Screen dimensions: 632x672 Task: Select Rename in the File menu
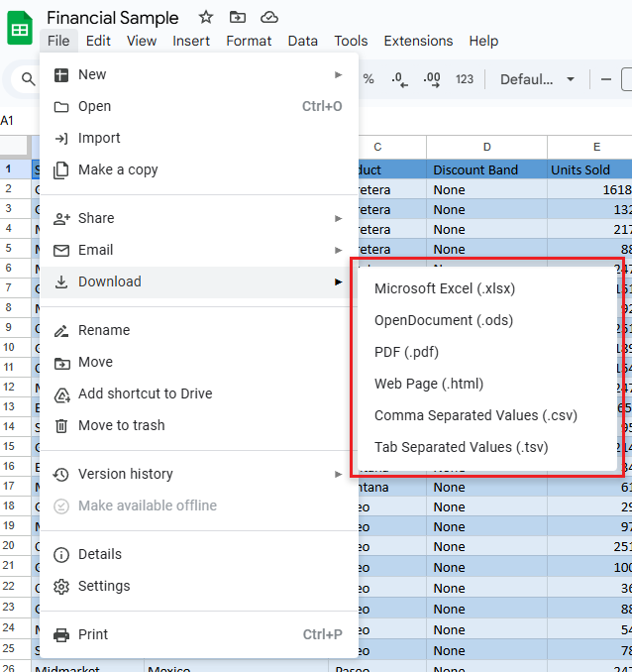pos(199,330)
